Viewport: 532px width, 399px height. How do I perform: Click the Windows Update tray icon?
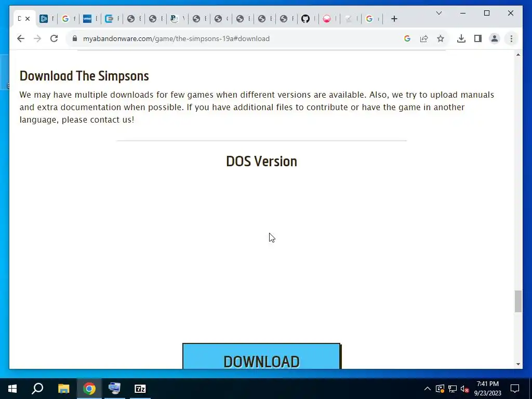pos(440,389)
